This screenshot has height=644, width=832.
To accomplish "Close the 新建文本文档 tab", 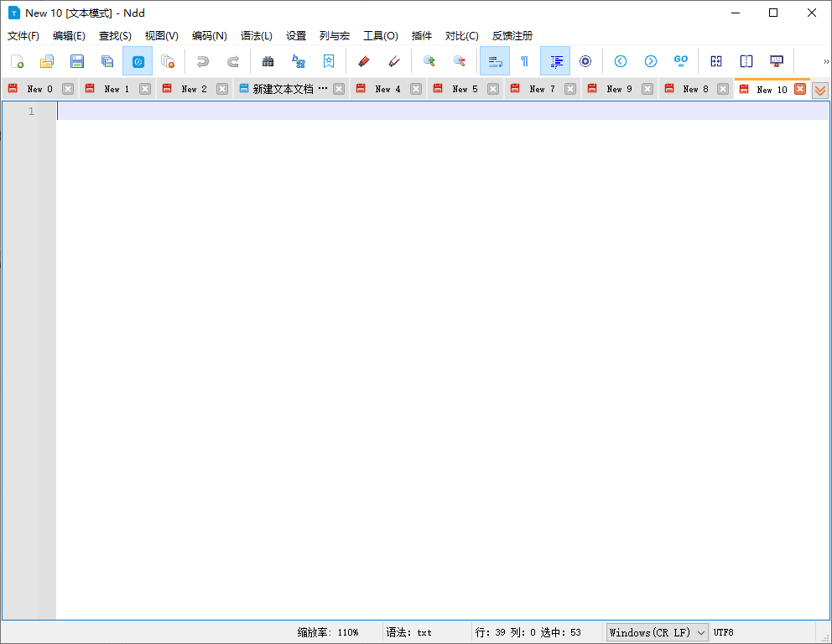I will coord(339,89).
